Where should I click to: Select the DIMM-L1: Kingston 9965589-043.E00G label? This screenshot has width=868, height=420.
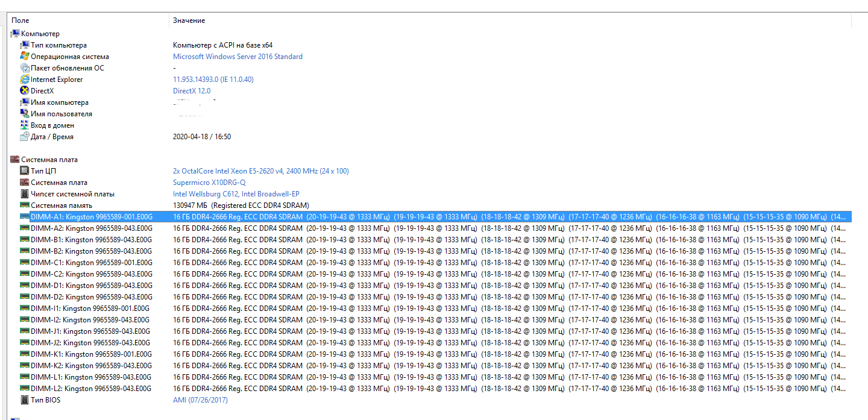91,377
